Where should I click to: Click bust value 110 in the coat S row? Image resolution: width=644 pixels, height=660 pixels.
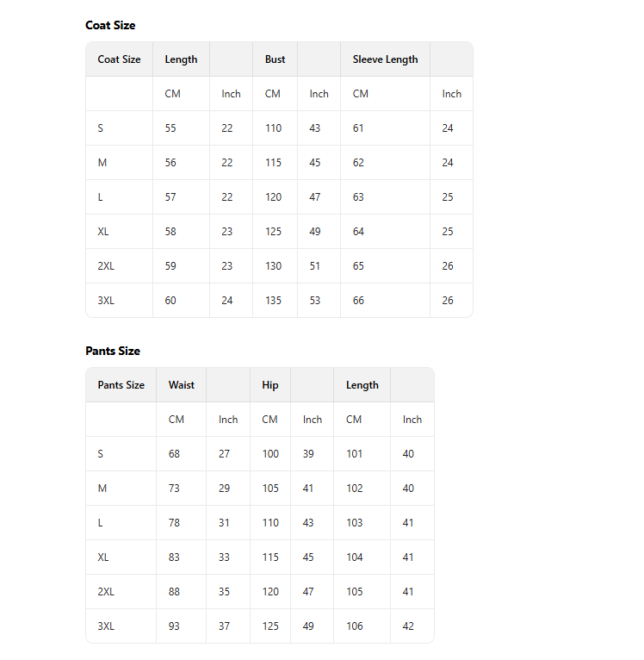(273, 128)
